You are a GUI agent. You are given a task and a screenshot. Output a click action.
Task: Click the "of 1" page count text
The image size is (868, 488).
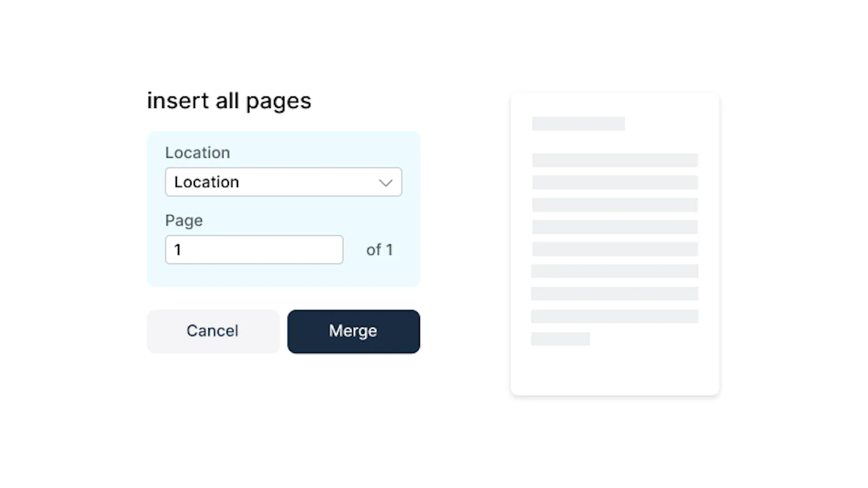(x=379, y=250)
